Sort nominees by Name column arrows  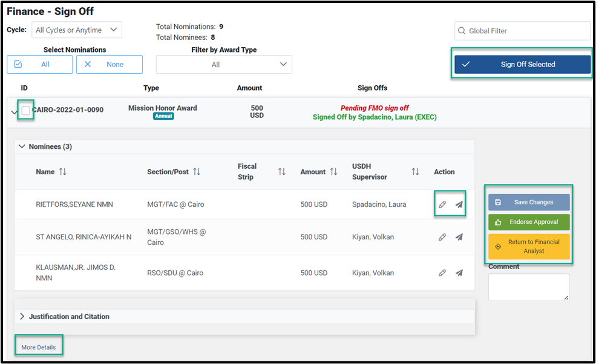[63, 172]
